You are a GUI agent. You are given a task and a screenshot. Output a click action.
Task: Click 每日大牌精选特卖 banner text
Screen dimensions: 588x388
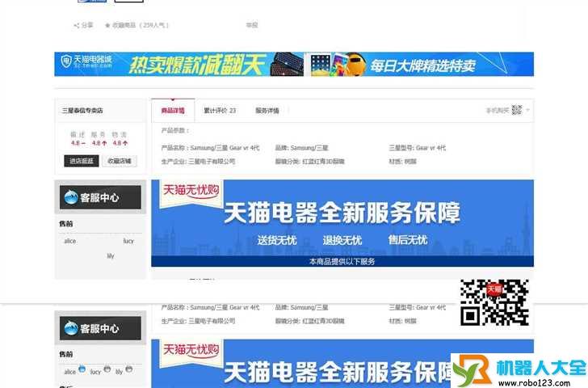pyautogui.click(x=423, y=66)
